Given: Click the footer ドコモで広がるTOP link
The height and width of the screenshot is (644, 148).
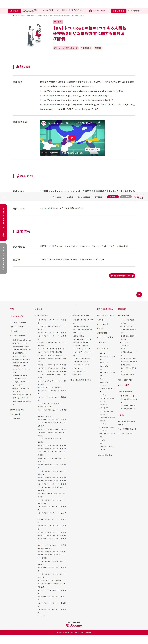Looking at the screenshot, I should pyautogui.click(x=18, y=322).
